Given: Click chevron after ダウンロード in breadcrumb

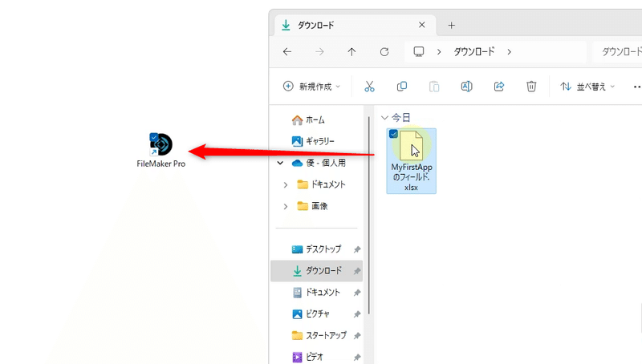Looking at the screenshot, I should pyautogui.click(x=509, y=52).
